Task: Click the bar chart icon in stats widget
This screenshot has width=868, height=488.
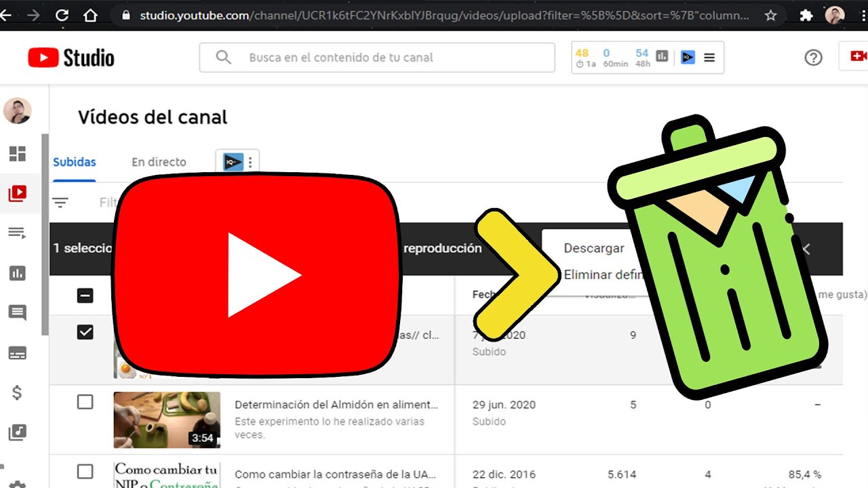Action: 663,58
